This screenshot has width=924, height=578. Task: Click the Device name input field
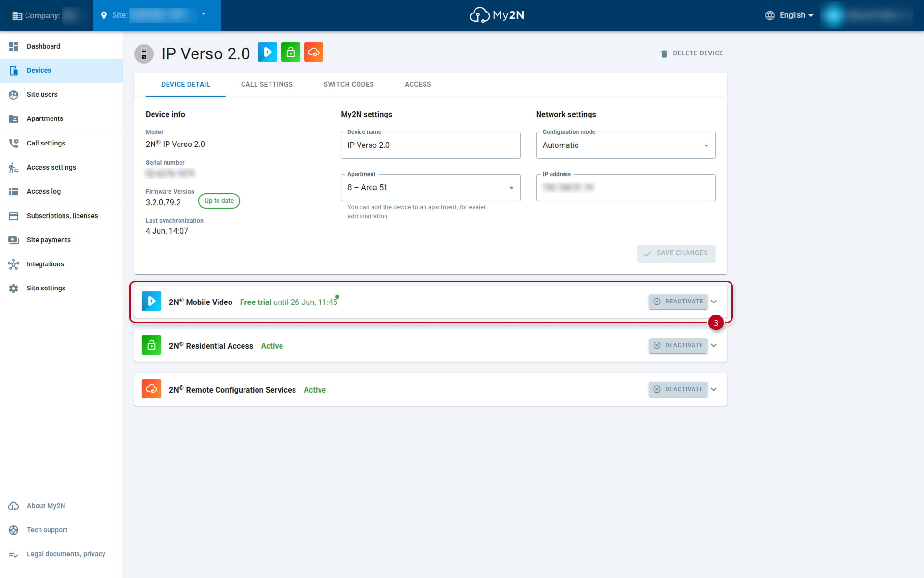(431, 145)
